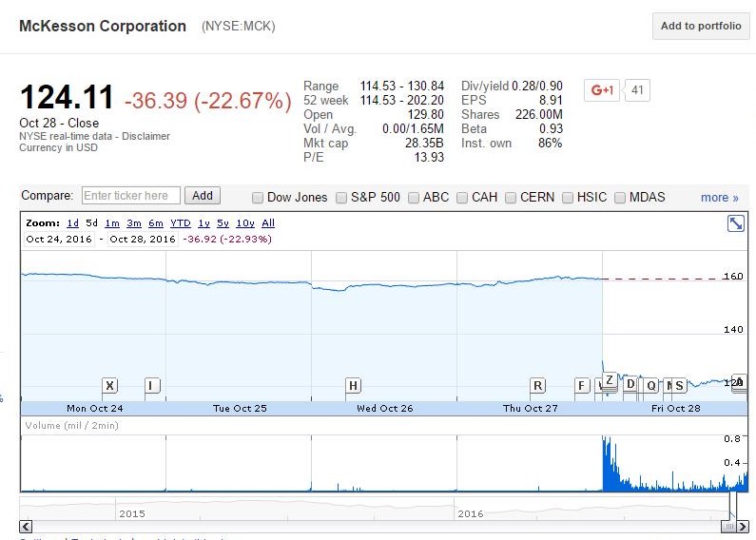Enable the ABC comparison checkbox
Viewport: 756px width, 540px height.
tap(414, 198)
